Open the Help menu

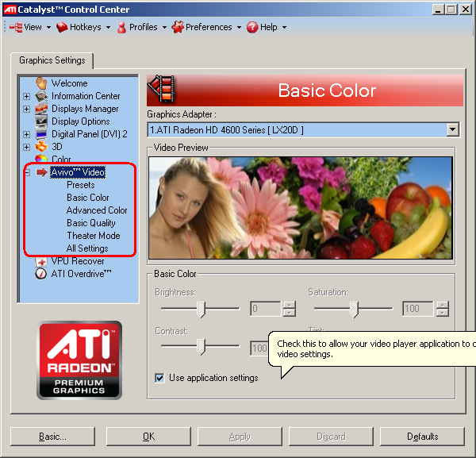click(x=269, y=27)
